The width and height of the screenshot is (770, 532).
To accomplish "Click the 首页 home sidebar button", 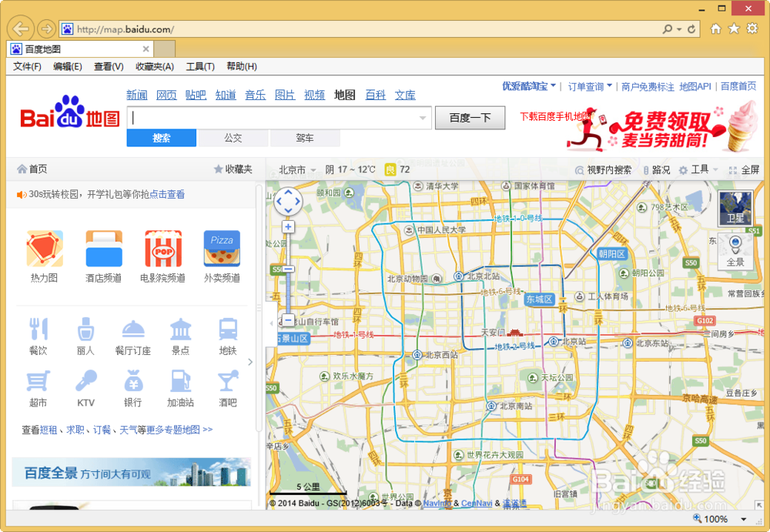I will click(x=32, y=169).
